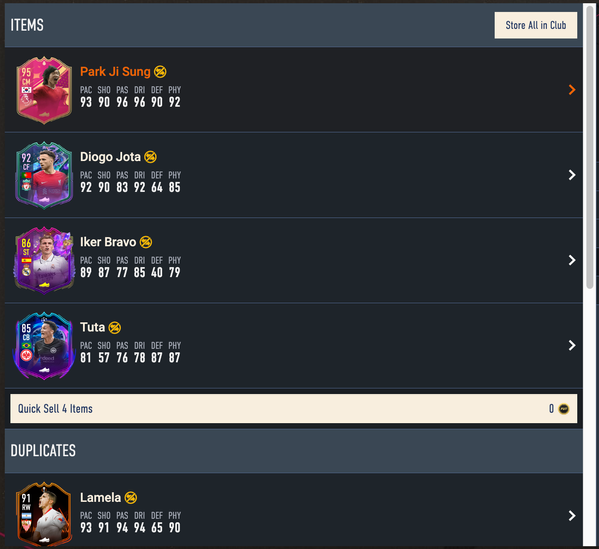Open Tuta details via right chevron

pyautogui.click(x=572, y=345)
